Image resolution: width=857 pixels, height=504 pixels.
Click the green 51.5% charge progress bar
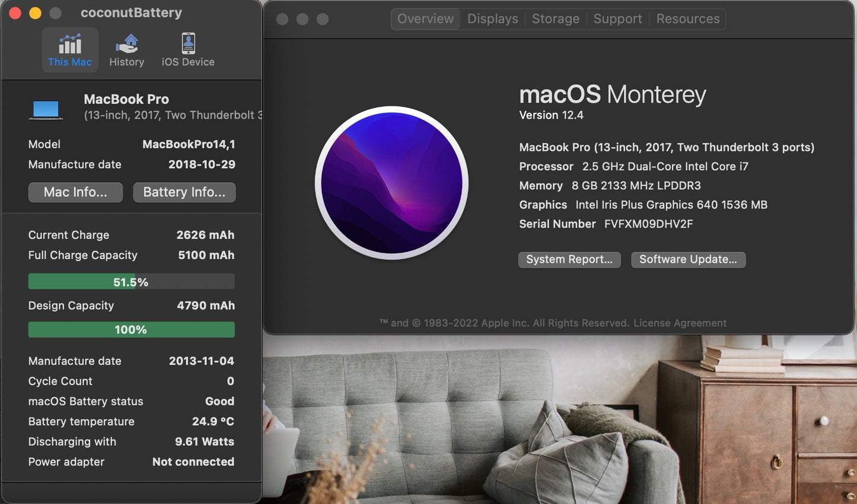(x=131, y=281)
